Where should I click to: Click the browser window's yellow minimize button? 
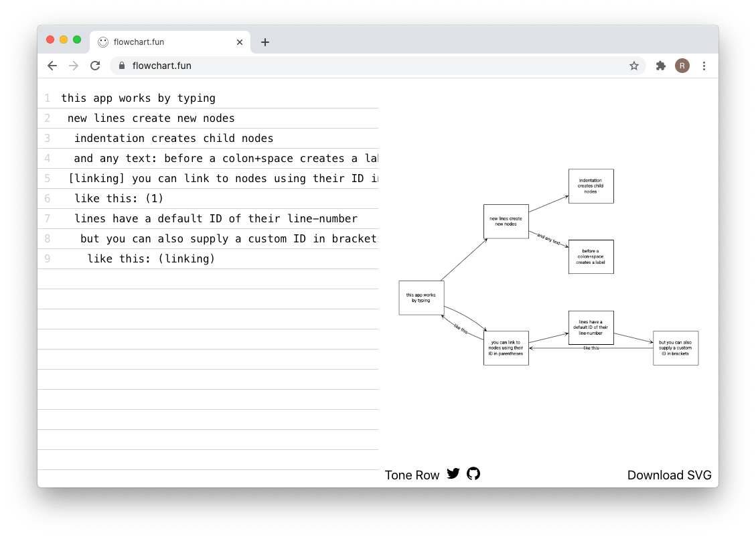tap(64, 40)
